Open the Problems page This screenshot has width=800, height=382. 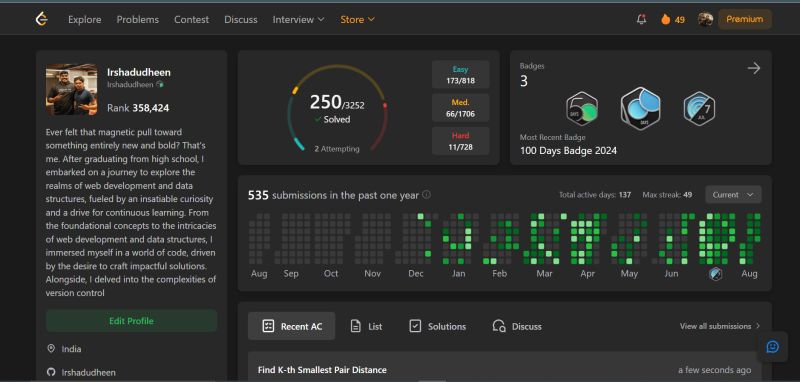(x=138, y=19)
